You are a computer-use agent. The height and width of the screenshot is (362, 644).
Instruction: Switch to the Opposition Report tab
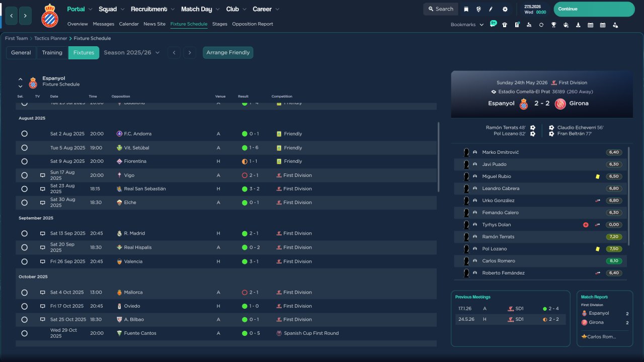253,24
